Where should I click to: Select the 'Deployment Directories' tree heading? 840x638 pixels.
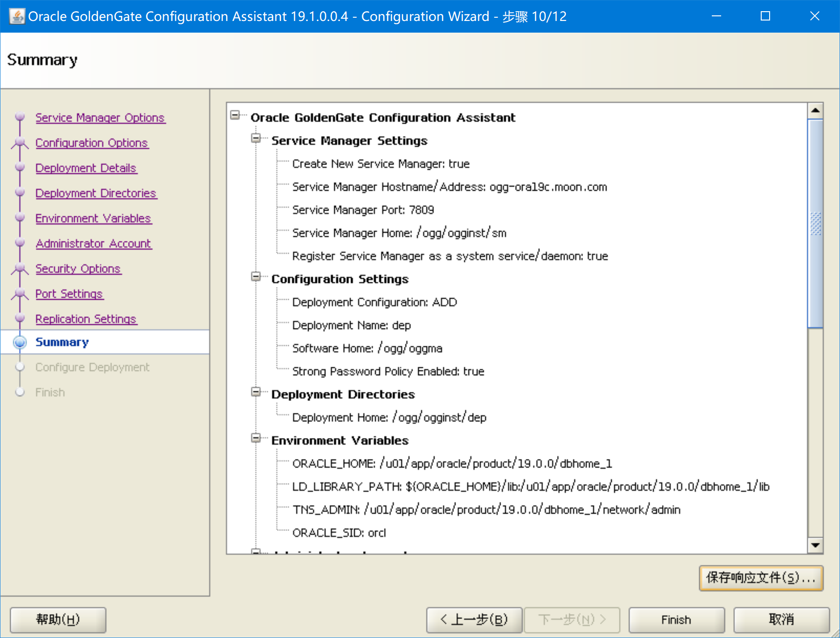pyautogui.click(x=343, y=394)
